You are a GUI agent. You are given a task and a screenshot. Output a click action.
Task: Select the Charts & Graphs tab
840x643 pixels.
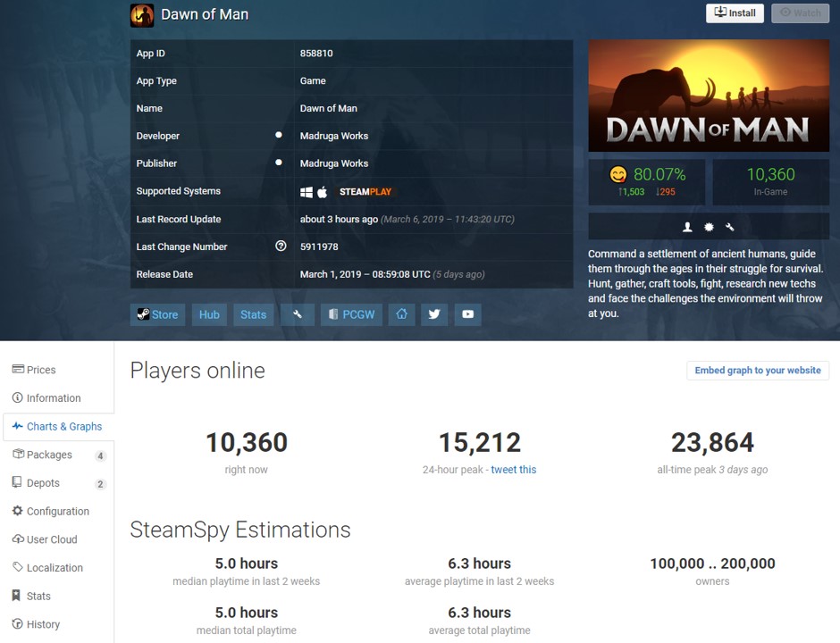(x=58, y=427)
